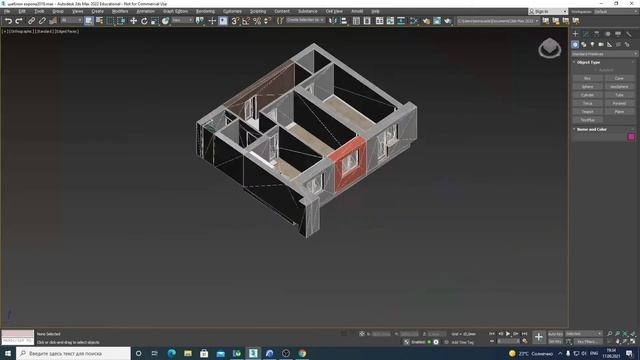Click the Zoom Extents All icon
This screenshot has width=640, height=360.
point(633,334)
